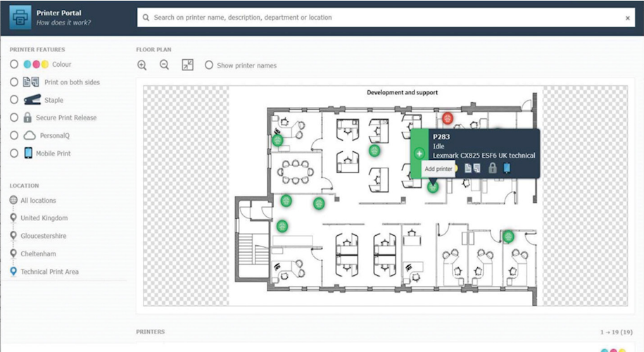Click the duplex pages icon in filters
The width and height of the screenshot is (644, 352).
point(31,82)
